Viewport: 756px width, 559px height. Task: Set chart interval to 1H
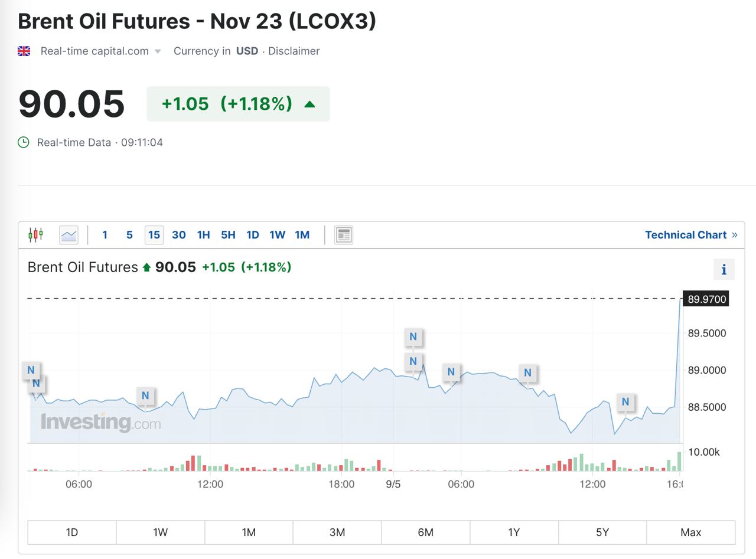tap(203, 235)
